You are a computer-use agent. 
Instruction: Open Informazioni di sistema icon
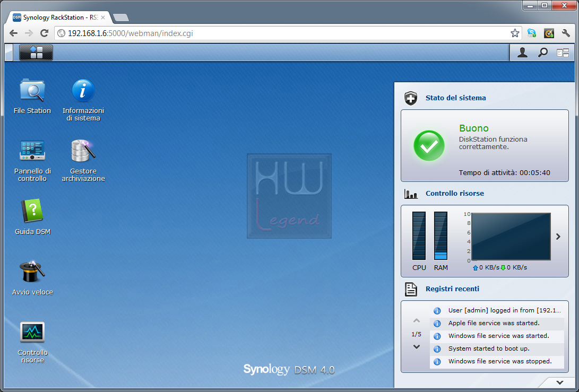coord(83,100)
